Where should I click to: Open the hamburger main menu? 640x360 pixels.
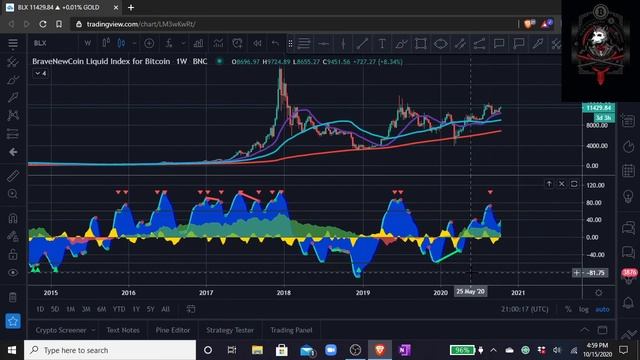pyautogui.click(x=13, y=43)
